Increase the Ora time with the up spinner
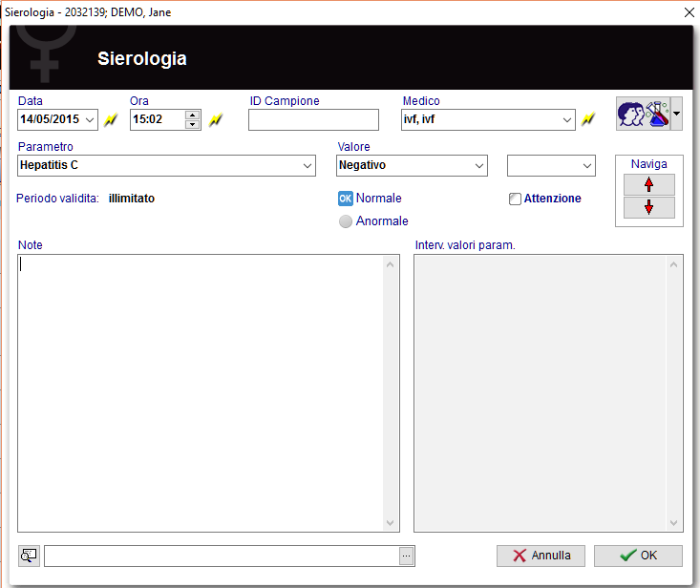Screen dimensions: 700x588 click(192, 115)
